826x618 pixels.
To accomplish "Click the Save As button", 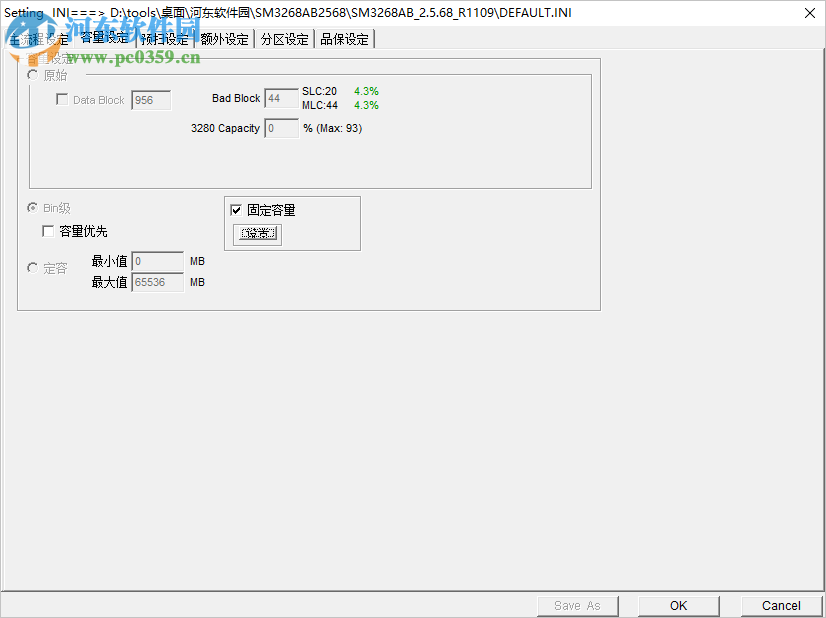I will [577, 605].
